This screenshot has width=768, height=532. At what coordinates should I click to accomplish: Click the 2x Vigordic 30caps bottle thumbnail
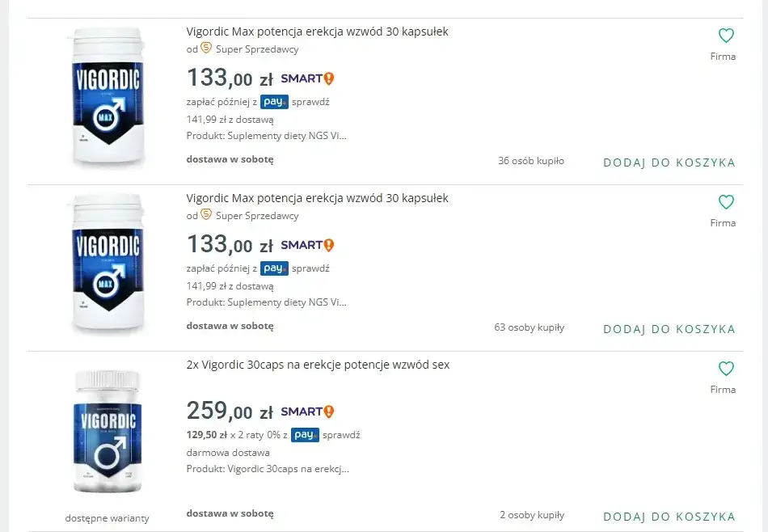[x=107, y=432]
